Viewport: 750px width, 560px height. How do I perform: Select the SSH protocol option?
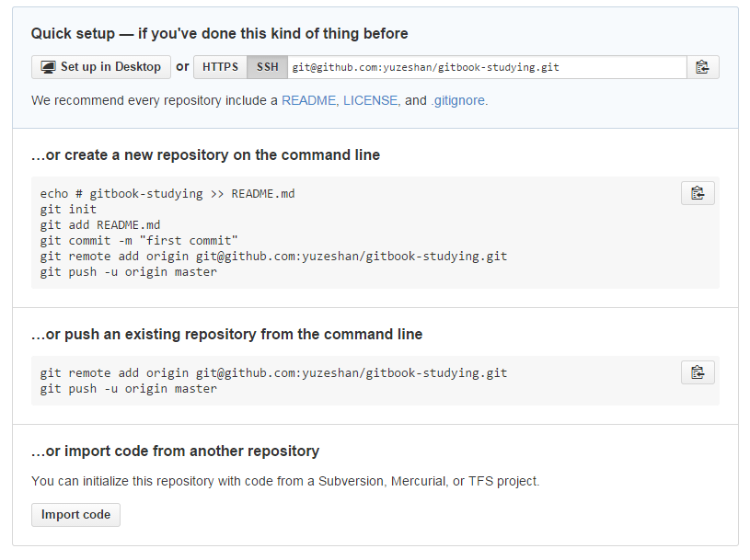click(267, 67)
